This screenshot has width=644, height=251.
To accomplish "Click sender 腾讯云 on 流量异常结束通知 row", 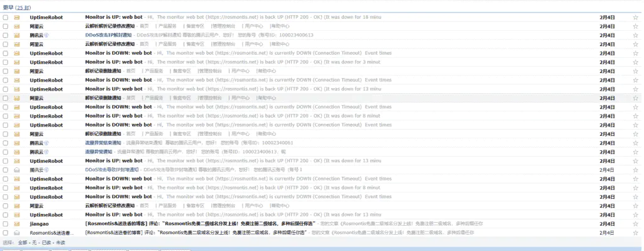I will click(x=36, y=143).
